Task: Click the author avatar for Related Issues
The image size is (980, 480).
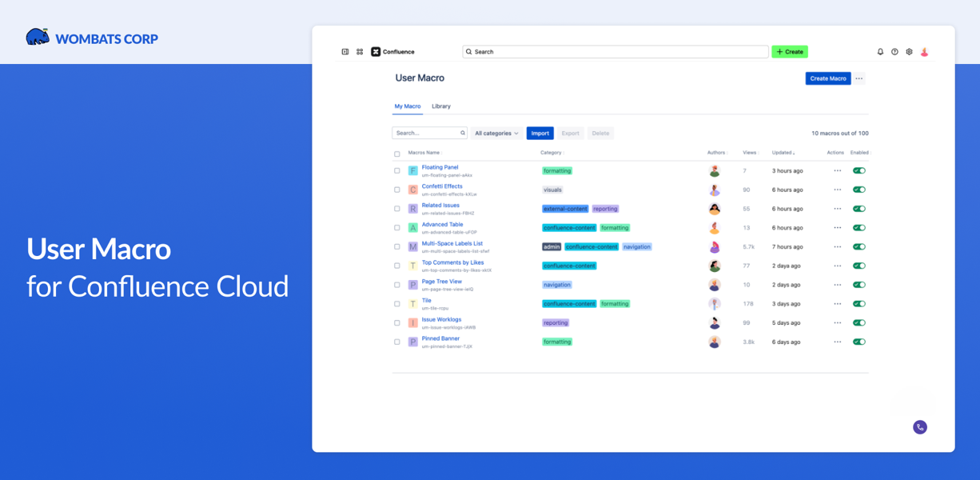Action: pyautogui.click(x=715, y=209)
